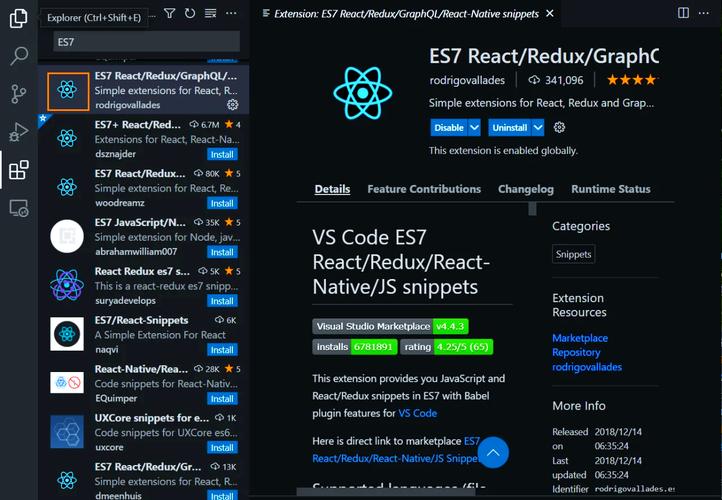Click the scroll-to-top round arrow button
This screenshot has width=722, height=500.
[493, 452]
